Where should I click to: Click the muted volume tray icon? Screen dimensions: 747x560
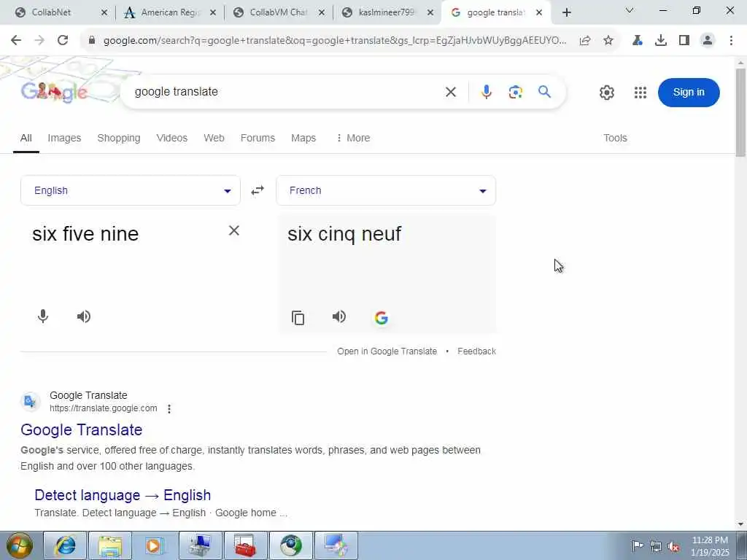tap(673, 547)
